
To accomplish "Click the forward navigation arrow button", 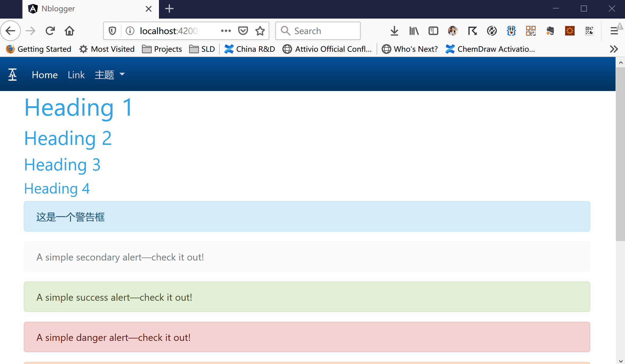I will (30, 30).
